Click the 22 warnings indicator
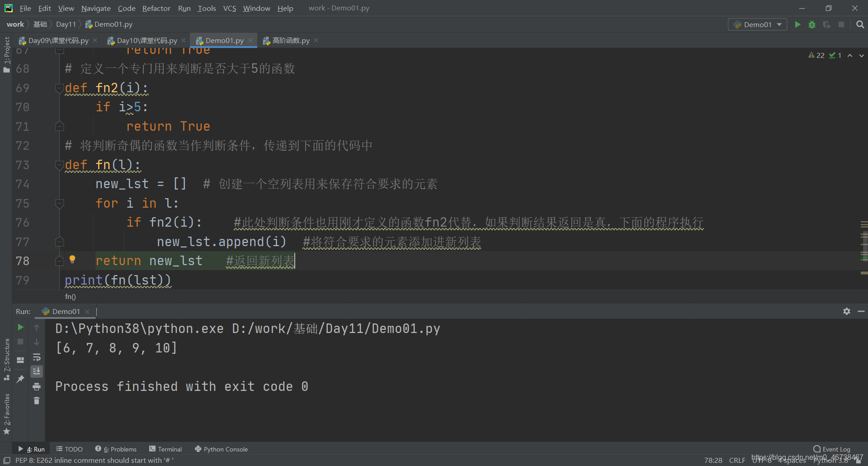Image resolution: width=868 pixels, height=466 pixels. [x=816, y=55]
